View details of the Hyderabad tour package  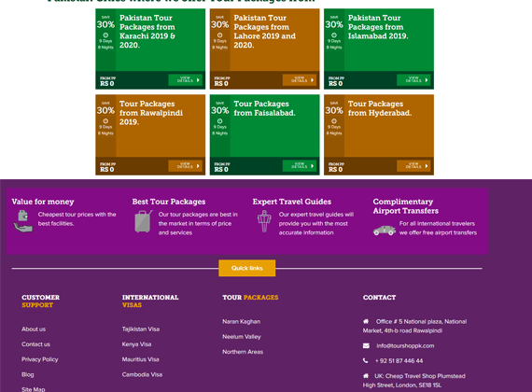coord(413,166)
